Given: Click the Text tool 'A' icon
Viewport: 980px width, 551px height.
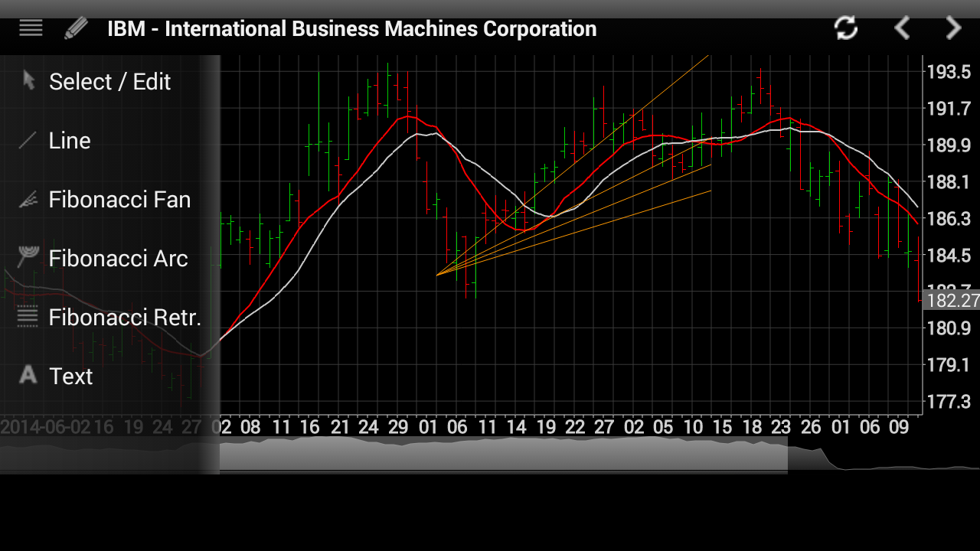Looking at the screenshot, I should pos(28,375).
